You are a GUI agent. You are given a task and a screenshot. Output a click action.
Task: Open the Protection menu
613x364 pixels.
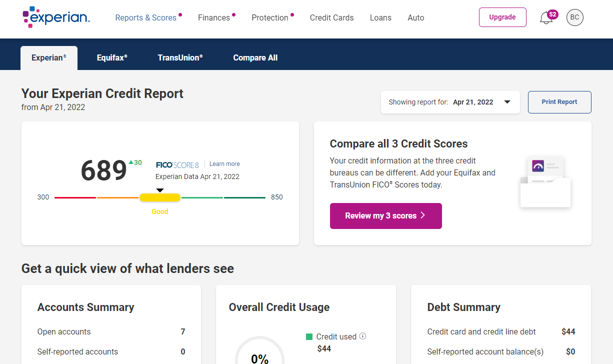pyautogui.click(x=270, y=17)
